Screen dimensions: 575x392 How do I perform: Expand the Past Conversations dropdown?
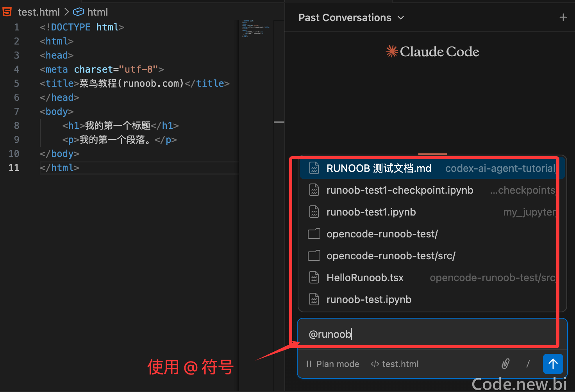point(351,18)
